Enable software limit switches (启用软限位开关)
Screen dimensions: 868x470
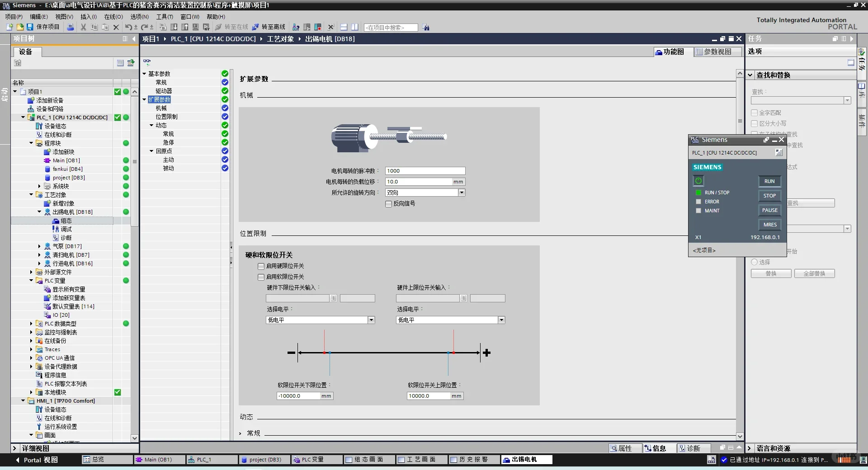(x=261, y=277)
